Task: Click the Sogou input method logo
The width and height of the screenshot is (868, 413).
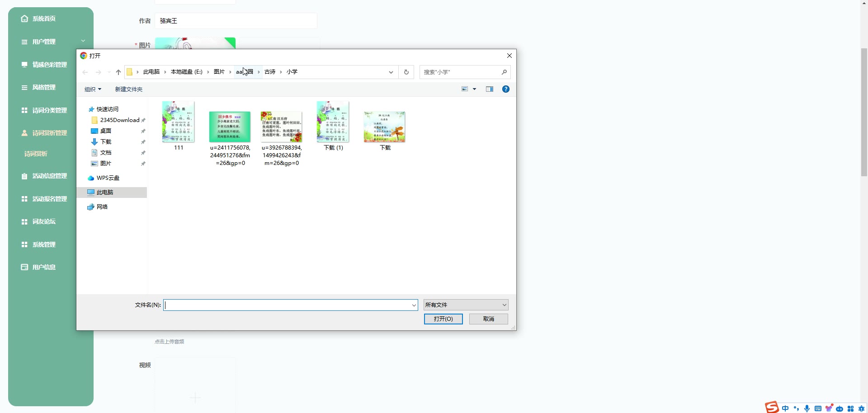Action: click(x=772, y=407)
